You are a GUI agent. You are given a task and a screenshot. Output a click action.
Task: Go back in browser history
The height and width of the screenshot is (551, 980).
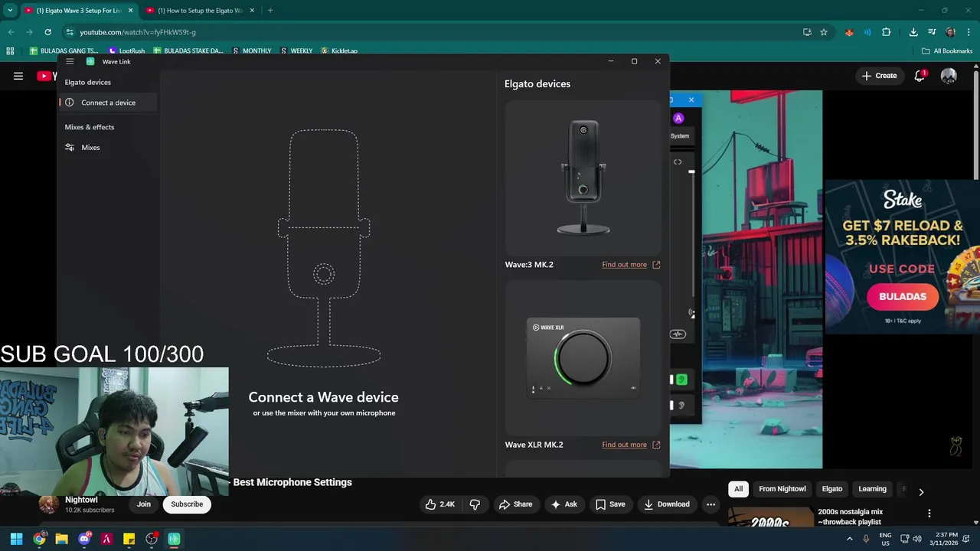coord(11,32)
